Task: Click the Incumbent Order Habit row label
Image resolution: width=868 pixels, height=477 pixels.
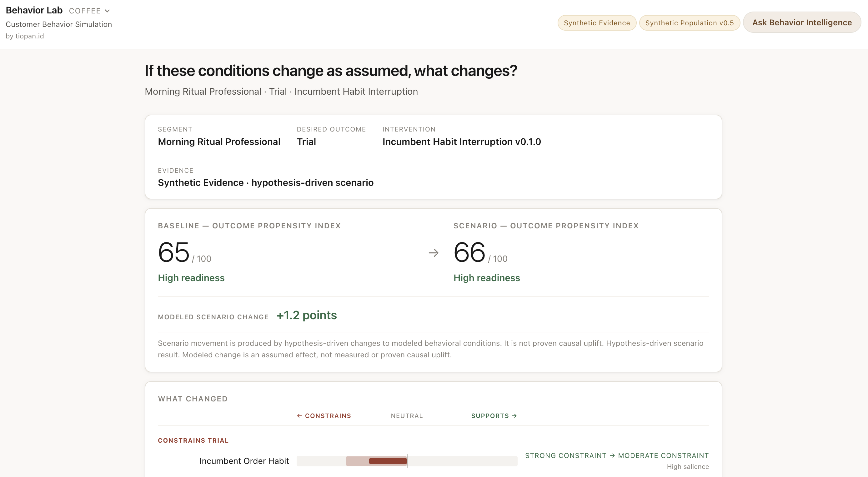Action: 244,461
